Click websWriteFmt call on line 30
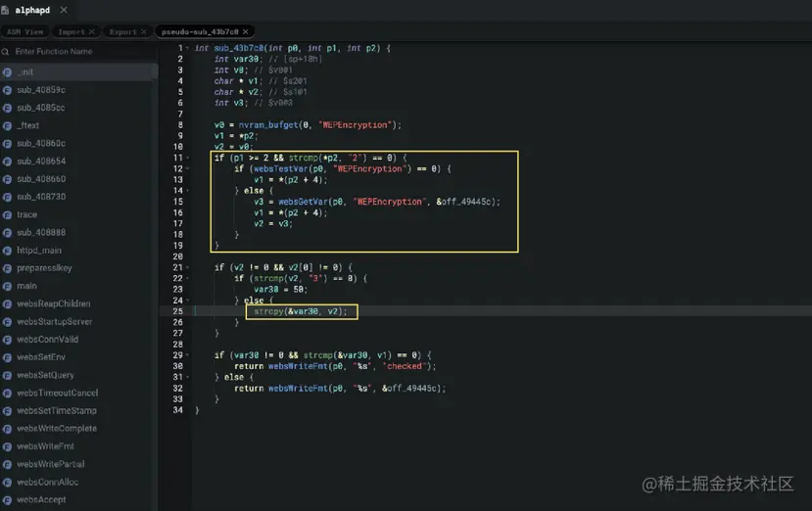Viewport: 812px width, 511px height. tap(298, 366)
